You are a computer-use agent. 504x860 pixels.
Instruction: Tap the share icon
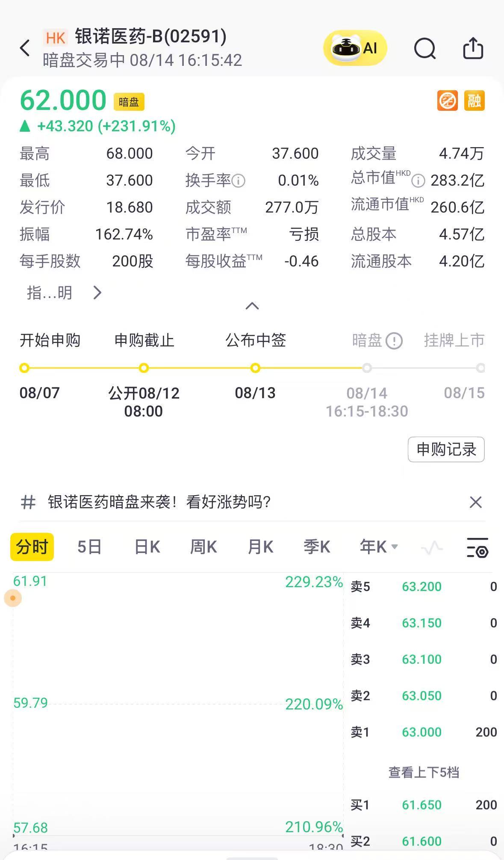[x=473, y=47]
